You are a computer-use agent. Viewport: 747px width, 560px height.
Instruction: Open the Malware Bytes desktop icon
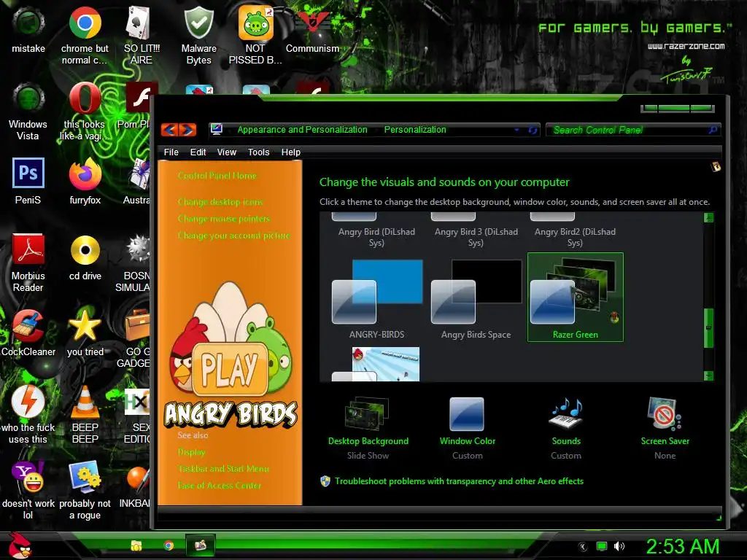click(198, 36)
